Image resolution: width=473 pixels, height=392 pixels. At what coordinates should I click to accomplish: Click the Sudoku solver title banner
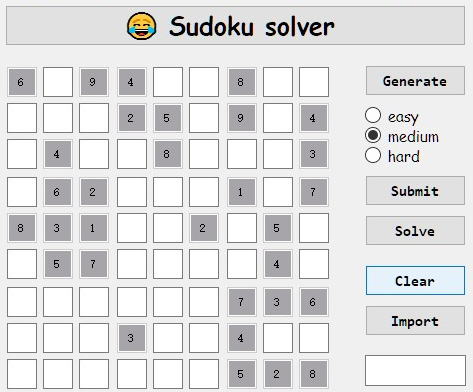click(x=235, y=25)
